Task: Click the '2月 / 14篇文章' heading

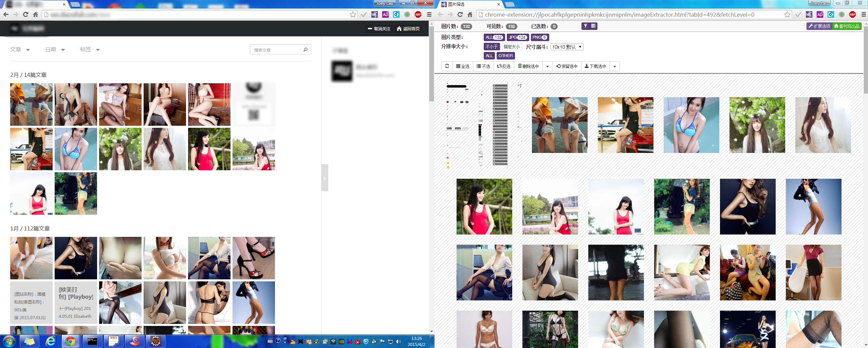Action: coord(29,75)
